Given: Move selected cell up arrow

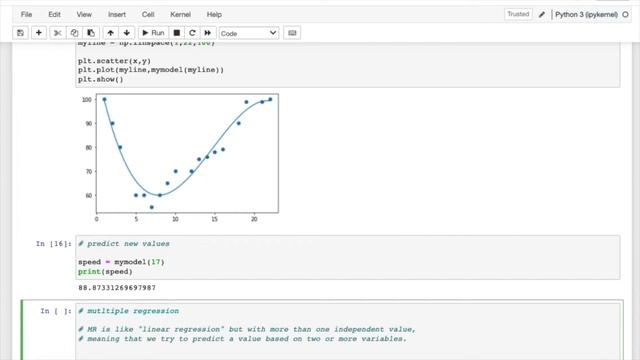Looking at the screenshot, I should [x=110, y=33].
